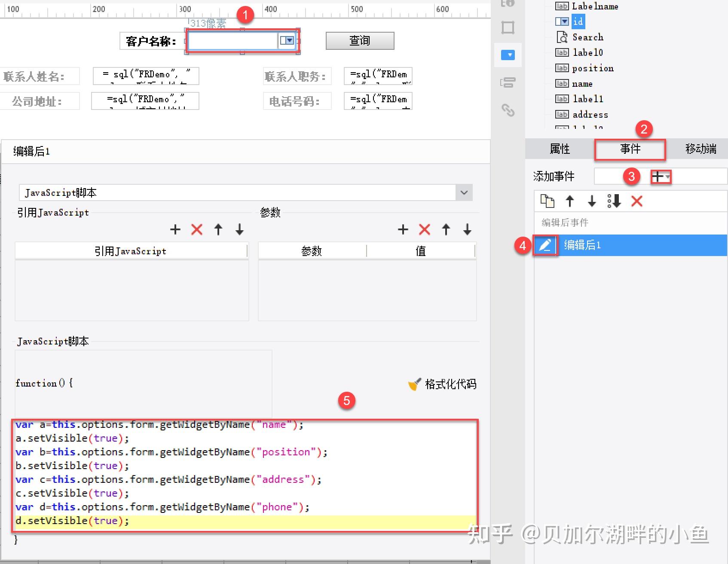Edit 编辑后1 using the pencil icon

point(545,245)
